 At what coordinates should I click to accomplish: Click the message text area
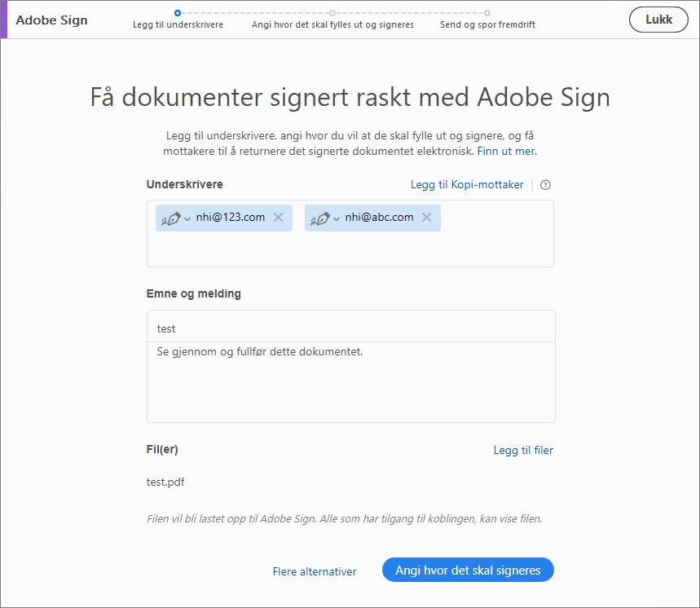(350, 381)
